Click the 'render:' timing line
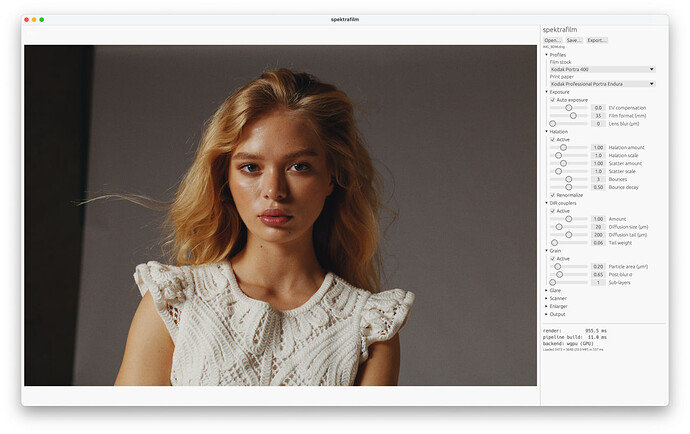Screen dimensions: 690x434 click(x=574, y=331)
